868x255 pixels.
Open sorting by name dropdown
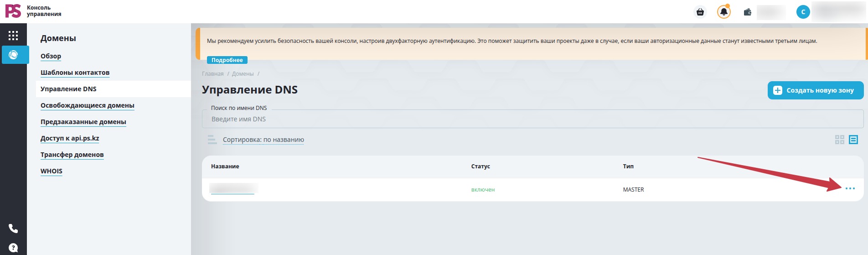point(263,140)
